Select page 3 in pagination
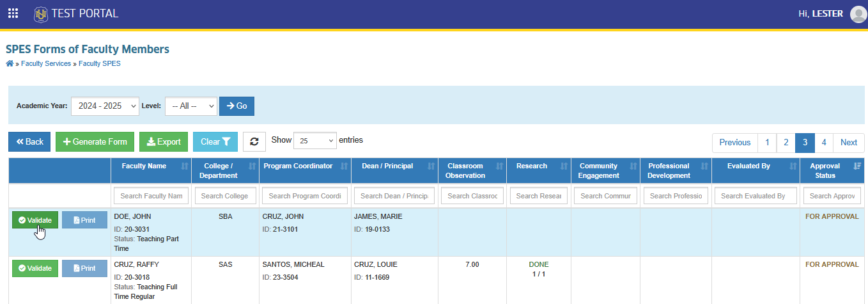The image size is (868, 304). (x=805, y=143)
